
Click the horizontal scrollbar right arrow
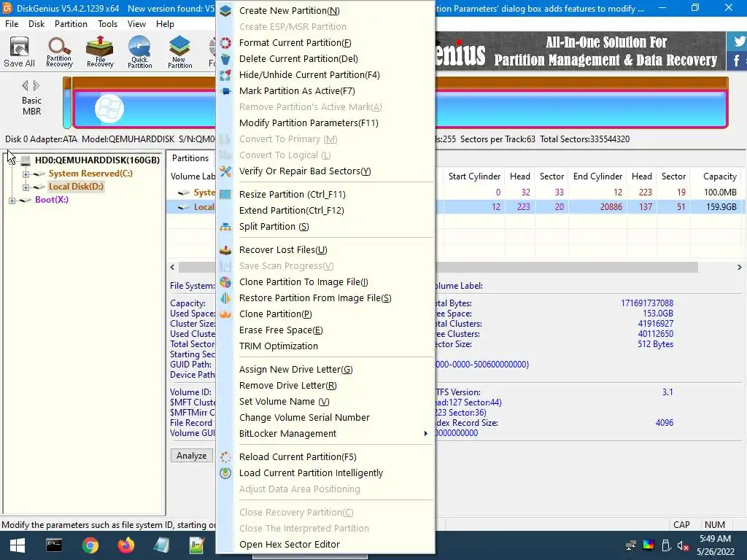tap(740, 267)
